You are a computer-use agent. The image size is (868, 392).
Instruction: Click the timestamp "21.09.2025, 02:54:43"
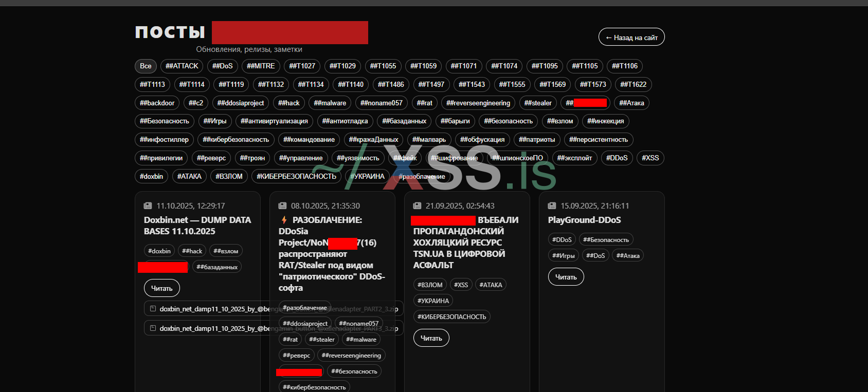pyautogui.click(x=460, y=206)
